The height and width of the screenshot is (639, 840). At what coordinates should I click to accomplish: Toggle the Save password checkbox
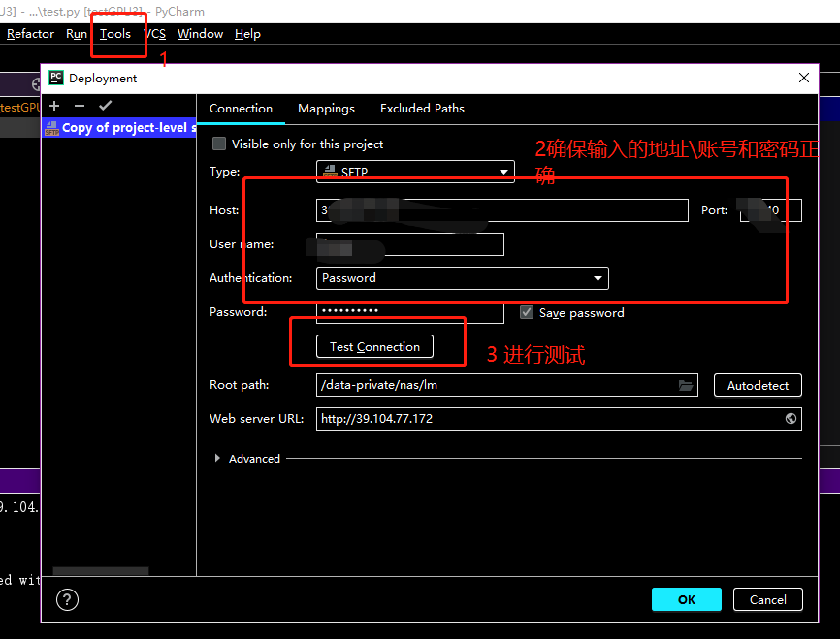[527, 312]
